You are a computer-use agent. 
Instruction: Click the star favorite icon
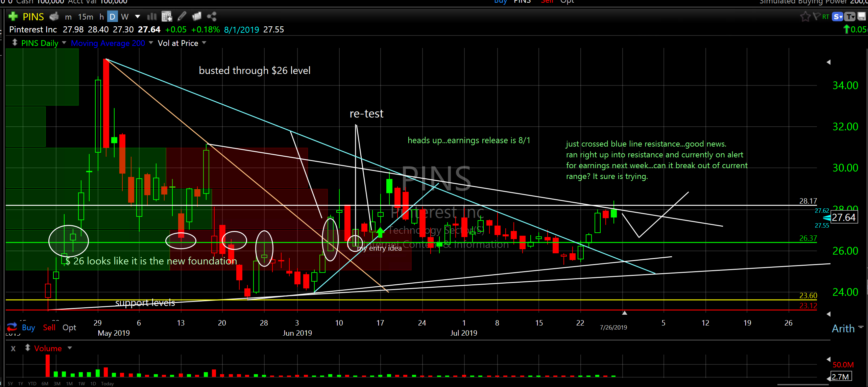[x=805, y=17]
